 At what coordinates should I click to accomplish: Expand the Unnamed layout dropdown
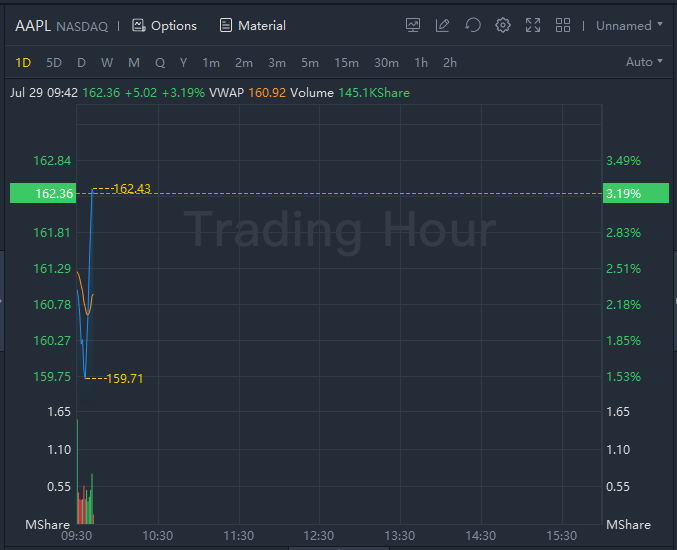click(x=629, y=25)
